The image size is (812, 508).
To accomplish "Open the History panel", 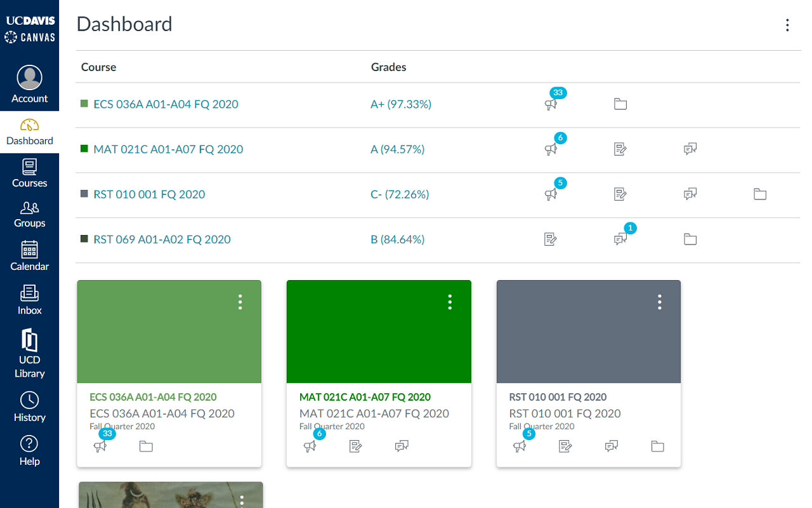I will point(29,406).
